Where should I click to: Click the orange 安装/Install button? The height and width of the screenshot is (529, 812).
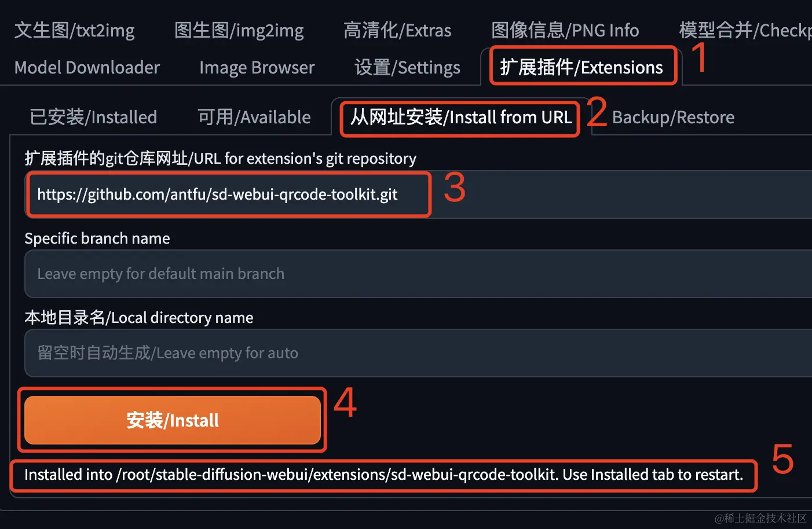click(173, 420)
